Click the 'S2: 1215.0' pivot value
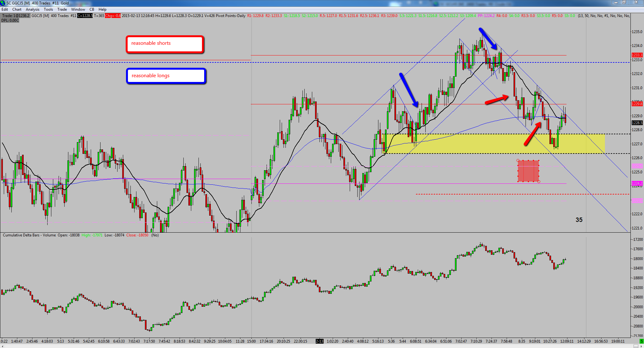Viewport: 644px width, 348px height. pos(310,16)
